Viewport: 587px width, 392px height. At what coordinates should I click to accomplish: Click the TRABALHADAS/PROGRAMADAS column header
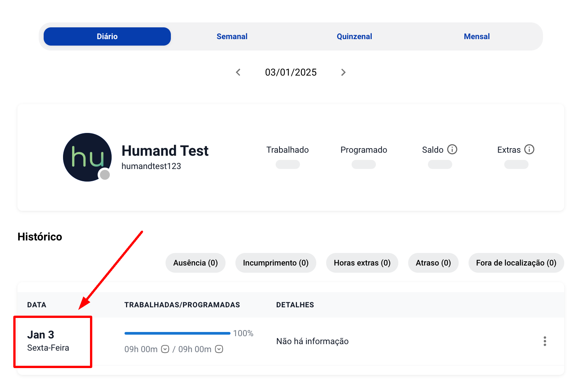pyautogui.click(x=182, y=305)
